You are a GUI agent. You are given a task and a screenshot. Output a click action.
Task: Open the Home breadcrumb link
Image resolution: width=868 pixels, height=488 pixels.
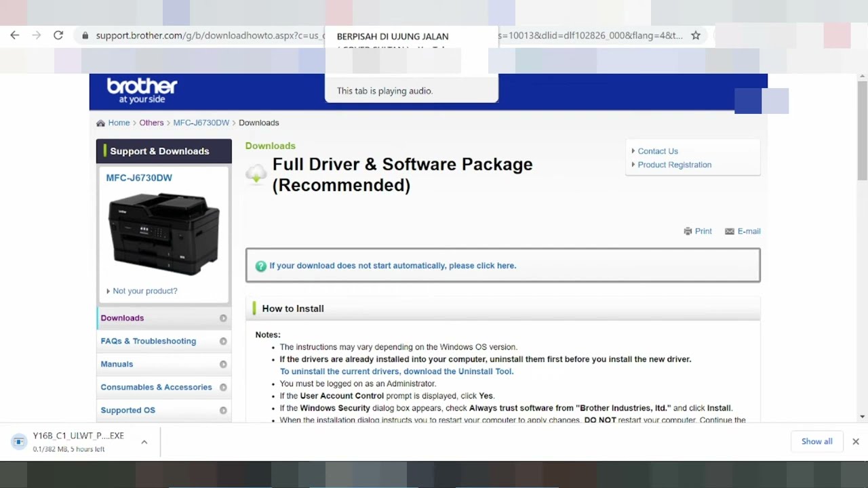[119, 123]
